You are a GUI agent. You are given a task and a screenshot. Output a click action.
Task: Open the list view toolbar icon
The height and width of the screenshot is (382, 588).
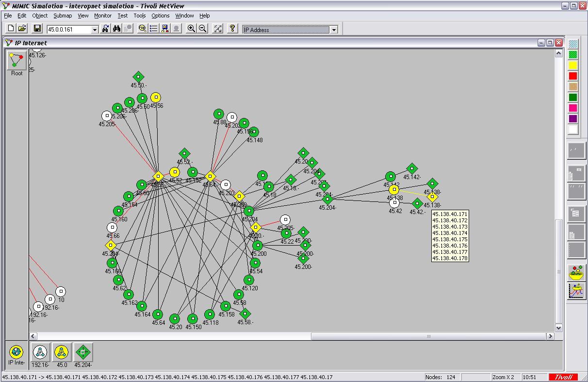pos(153,28)
